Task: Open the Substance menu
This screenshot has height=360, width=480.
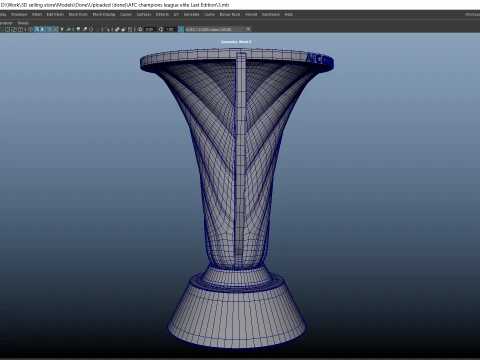Action: (271, 14)
